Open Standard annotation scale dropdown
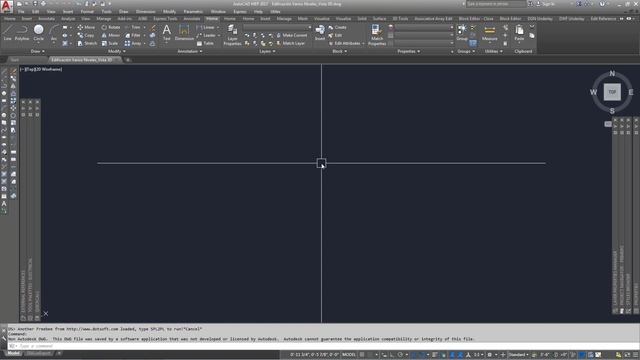Viewport: 640px width, 360px height. click(518, 355)
